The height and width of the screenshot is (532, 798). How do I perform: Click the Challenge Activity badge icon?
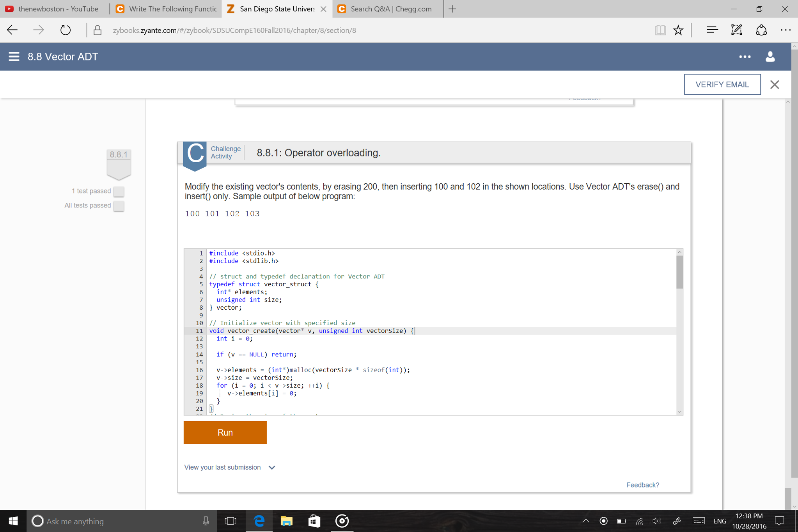coord(195,154)
